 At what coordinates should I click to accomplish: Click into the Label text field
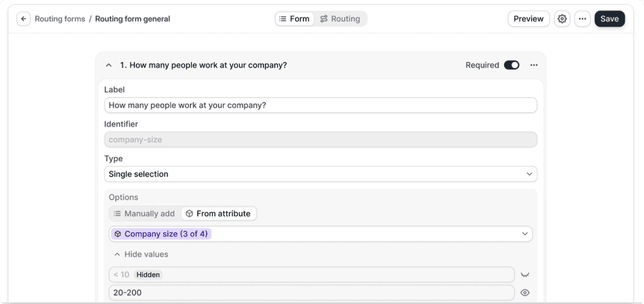pos(320,105)
